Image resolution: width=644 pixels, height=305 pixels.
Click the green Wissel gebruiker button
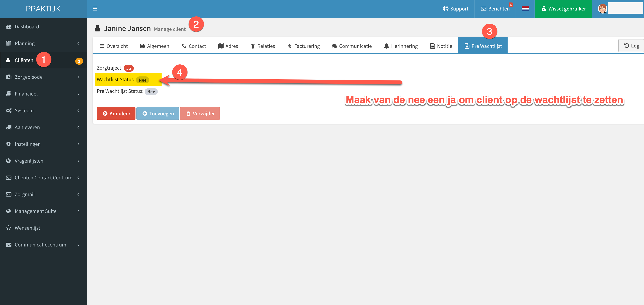tap(563, 9)
